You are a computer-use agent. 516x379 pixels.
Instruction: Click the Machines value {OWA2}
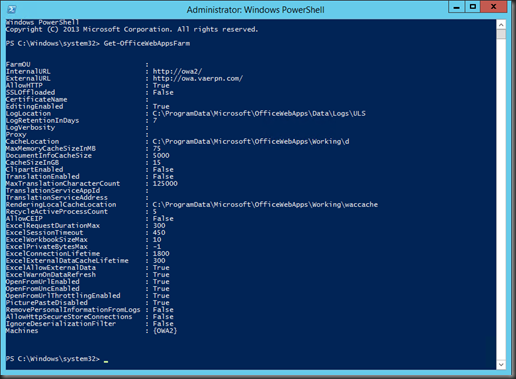165,330
